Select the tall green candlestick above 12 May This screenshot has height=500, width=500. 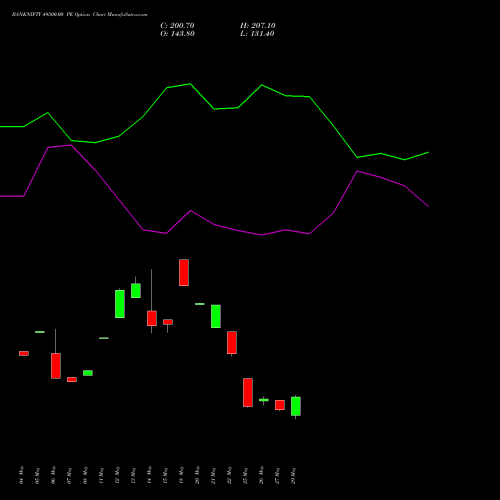point(120,304)
